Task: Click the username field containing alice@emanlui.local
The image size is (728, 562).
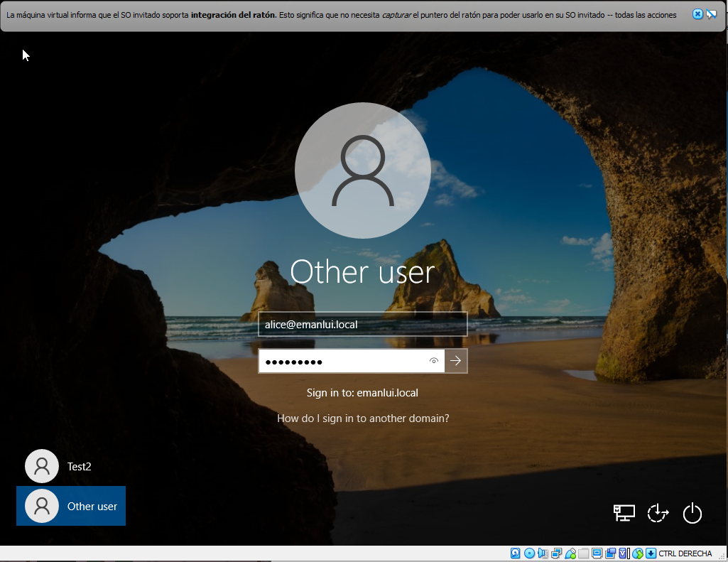Action: click(x=362, y=324)
